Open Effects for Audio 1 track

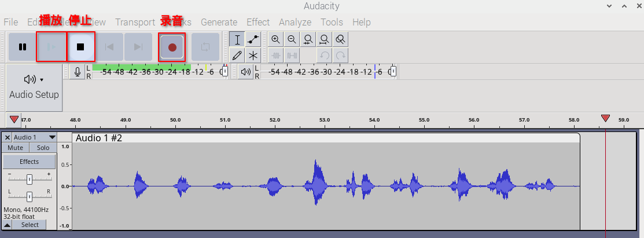(x=29, y=162)
